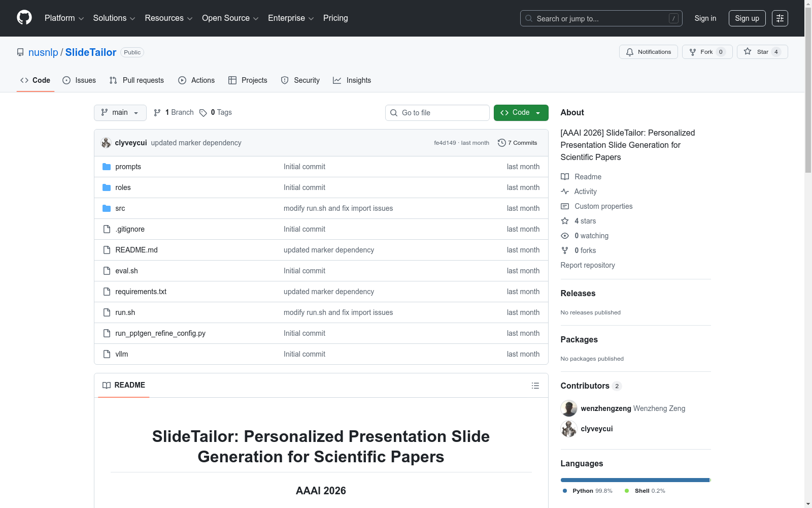Open the Pricing page link
Viewport: 812px width, 508px height.
(x=335, y=18)
